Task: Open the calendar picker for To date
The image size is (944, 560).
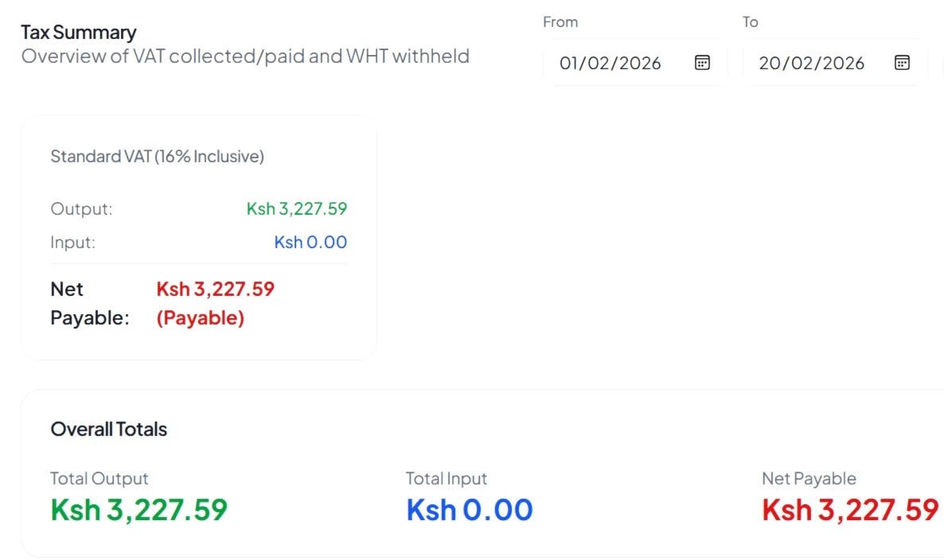Action: (x=902, y=63)
